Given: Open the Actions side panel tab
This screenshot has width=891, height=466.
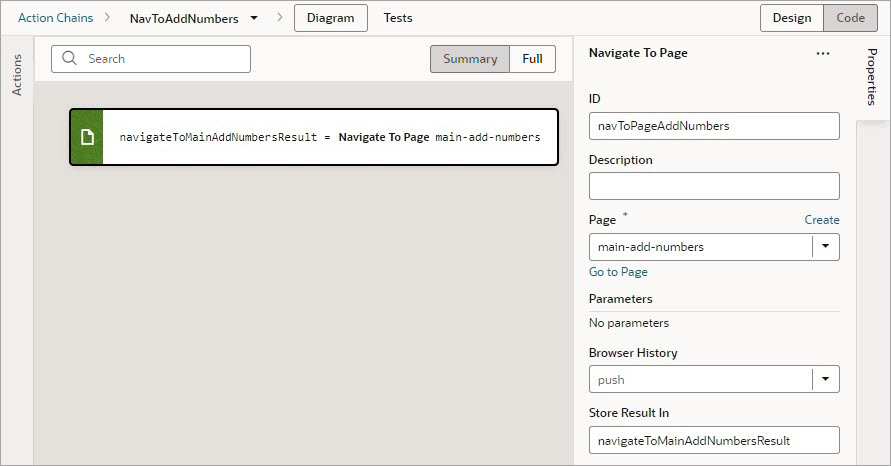Looking at the screenshot, I should (x=17, y=76).
